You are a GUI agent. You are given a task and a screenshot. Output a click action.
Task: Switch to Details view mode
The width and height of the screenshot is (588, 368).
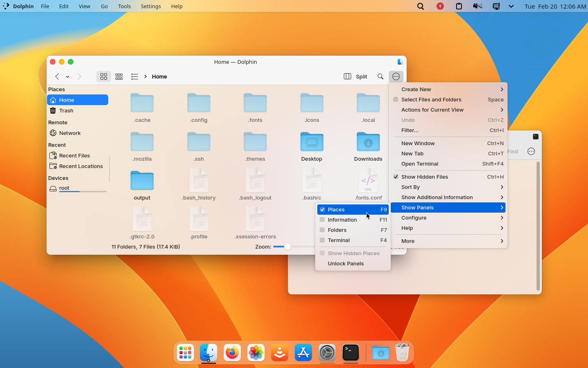point(135,76)
